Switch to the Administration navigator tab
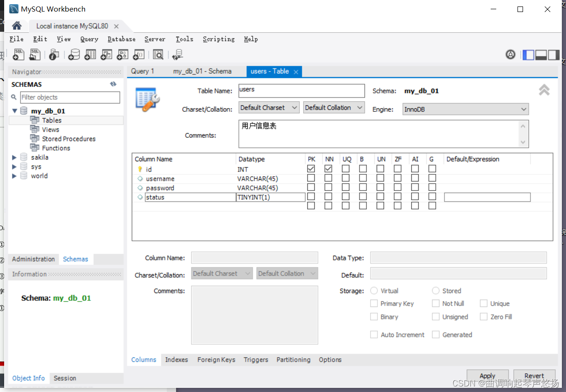Viewport: 566px width, 392px height. pyautogui.click(x=33, y=259)
